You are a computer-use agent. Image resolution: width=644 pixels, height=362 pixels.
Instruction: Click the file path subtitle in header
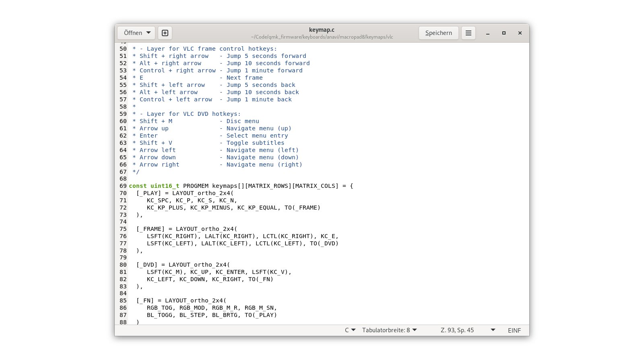click(322, 37)
